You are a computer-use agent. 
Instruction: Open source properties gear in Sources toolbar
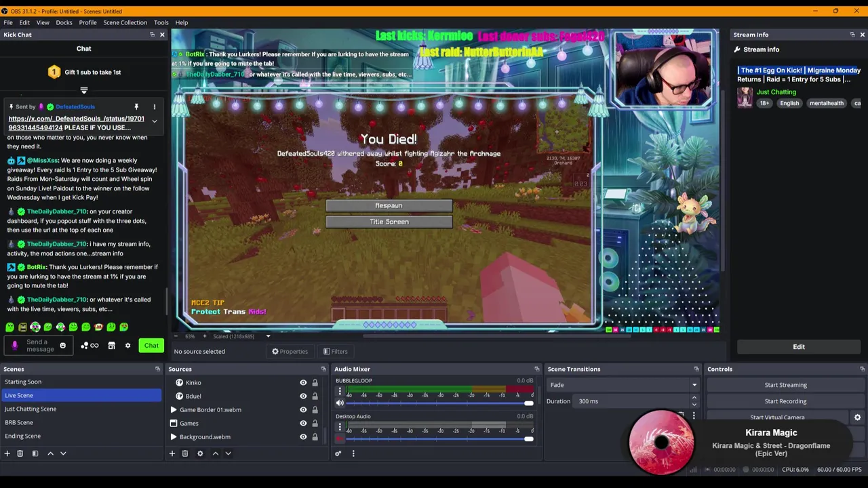click(x=200, y=453)
